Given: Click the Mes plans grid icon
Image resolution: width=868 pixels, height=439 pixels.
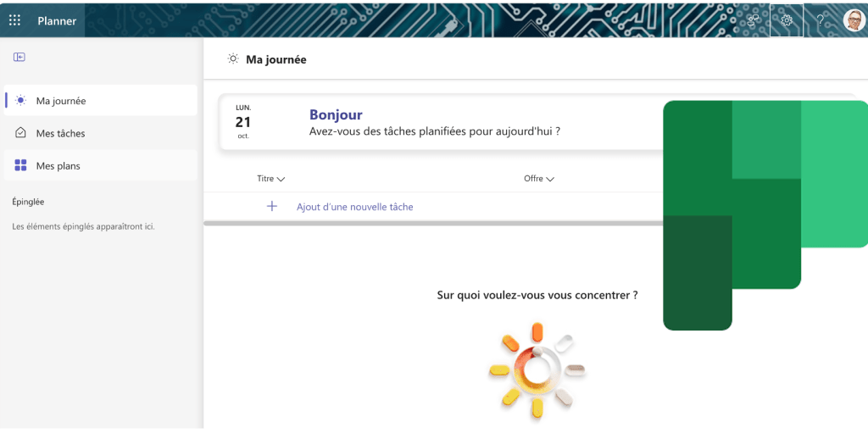Looking at the screenshot, I should (x=21, y=165).
